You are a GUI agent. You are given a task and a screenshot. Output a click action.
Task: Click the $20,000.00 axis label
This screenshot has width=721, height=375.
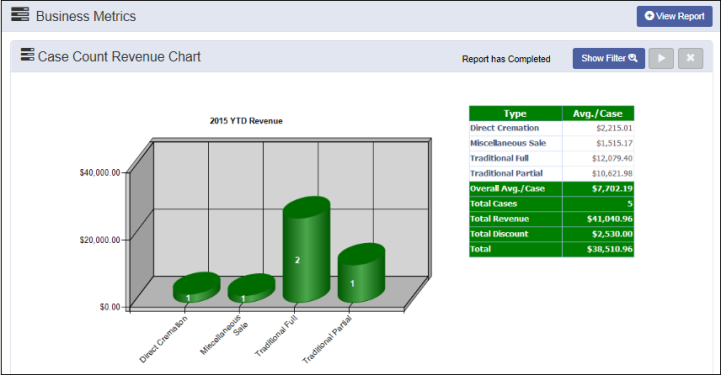click(x=100, y=240)
